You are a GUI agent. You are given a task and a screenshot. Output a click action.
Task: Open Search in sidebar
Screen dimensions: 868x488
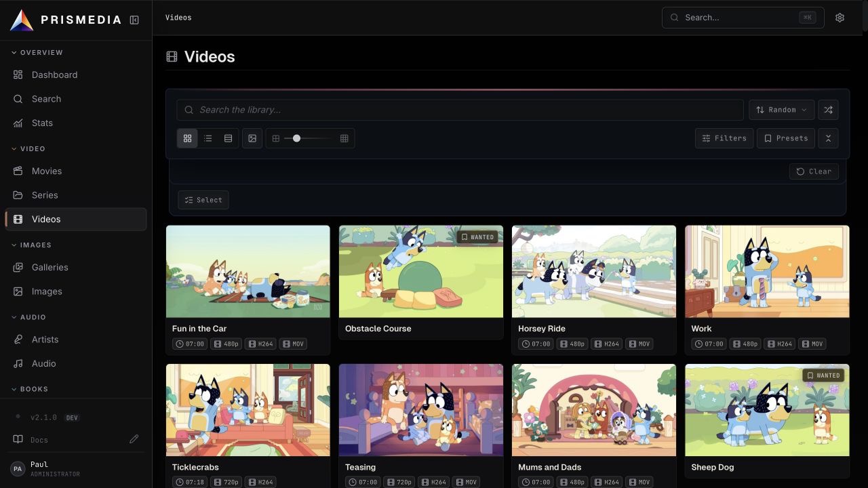click(76, 99)
